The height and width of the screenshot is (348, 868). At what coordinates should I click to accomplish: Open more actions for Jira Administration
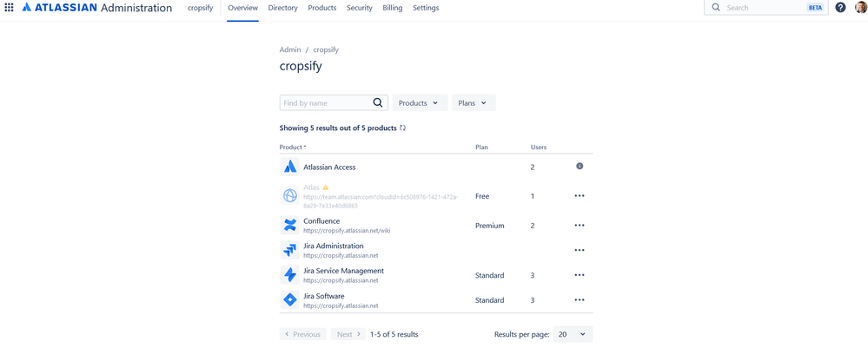point(580,250)
